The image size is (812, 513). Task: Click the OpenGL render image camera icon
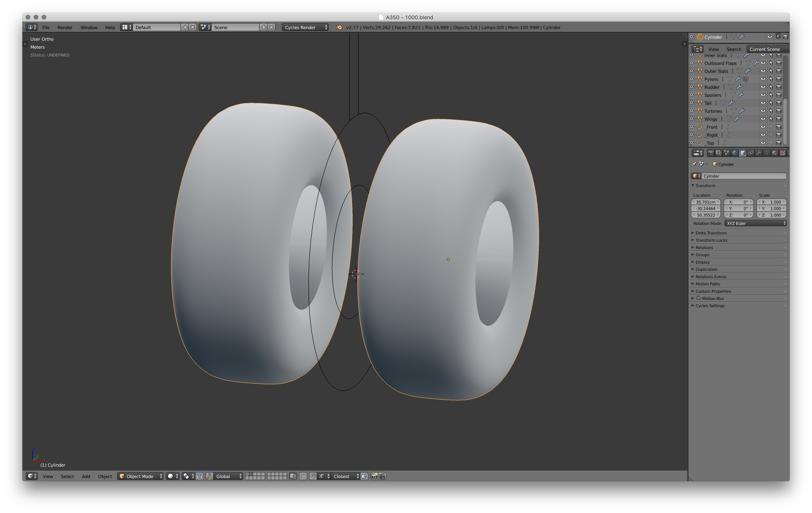coord(374,476)
